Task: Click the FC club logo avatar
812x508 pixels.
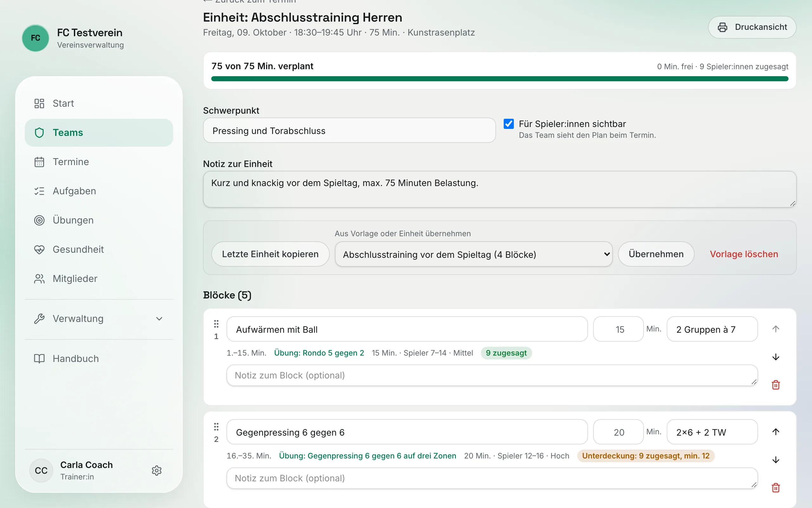Action: coord(35,38)
